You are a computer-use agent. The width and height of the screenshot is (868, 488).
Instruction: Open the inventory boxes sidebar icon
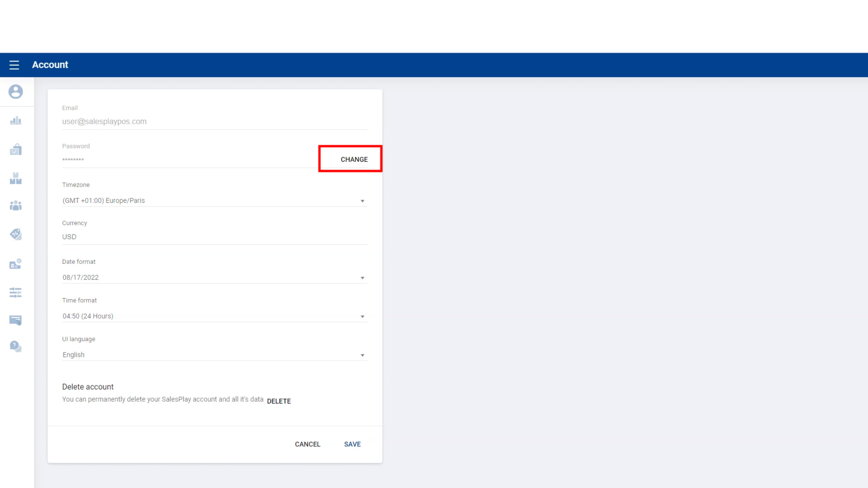point(16,178)
